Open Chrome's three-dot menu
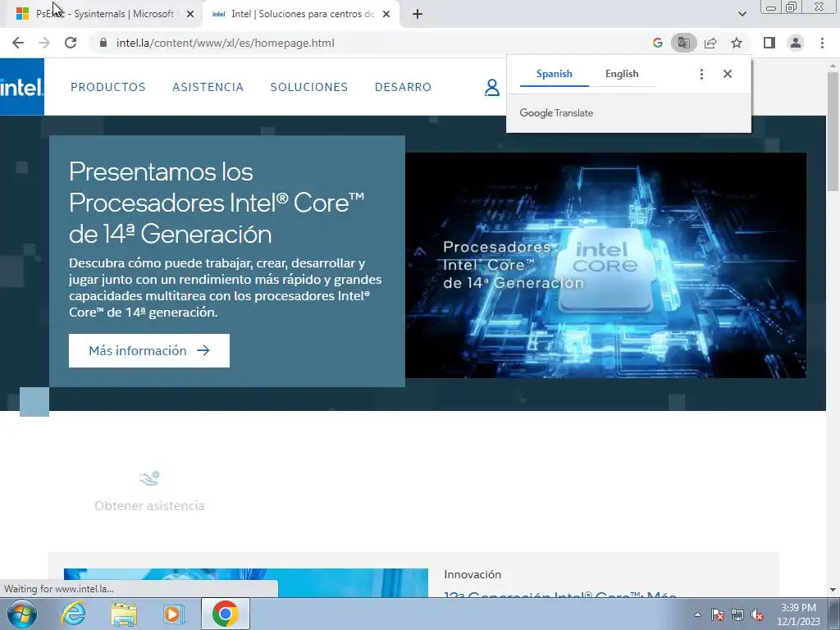 coord(822,43)
